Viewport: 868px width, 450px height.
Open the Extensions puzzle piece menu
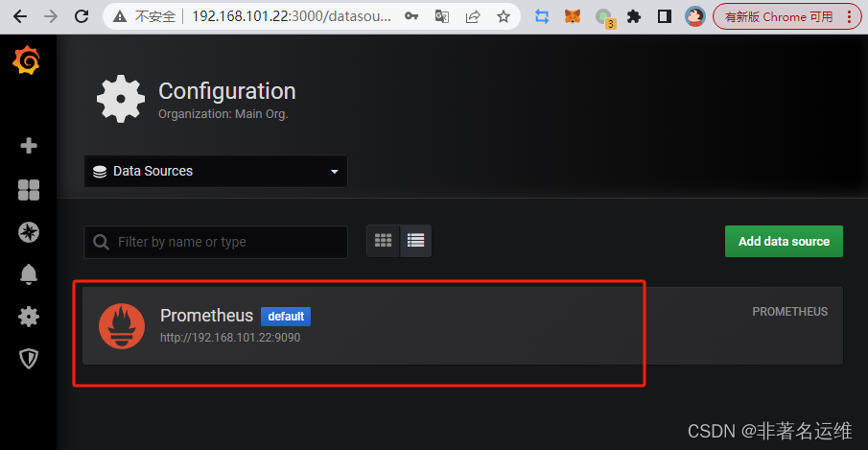click(634, 16)
